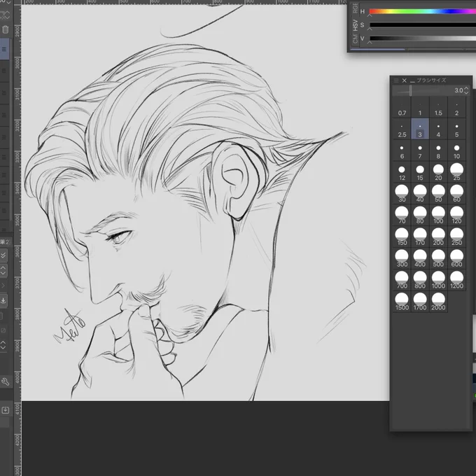Select brush size preset 400
476x476 pixels.
coord(420,258)
